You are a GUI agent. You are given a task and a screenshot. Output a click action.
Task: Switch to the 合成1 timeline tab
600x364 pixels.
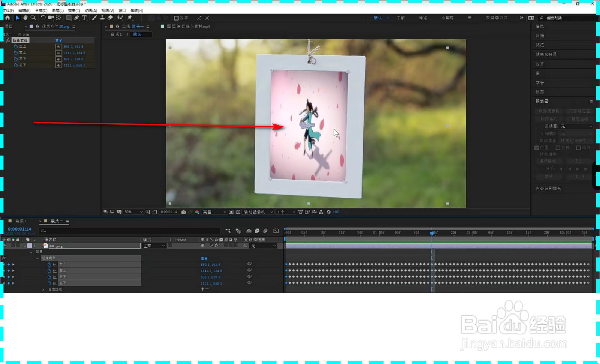coord(21,221)
